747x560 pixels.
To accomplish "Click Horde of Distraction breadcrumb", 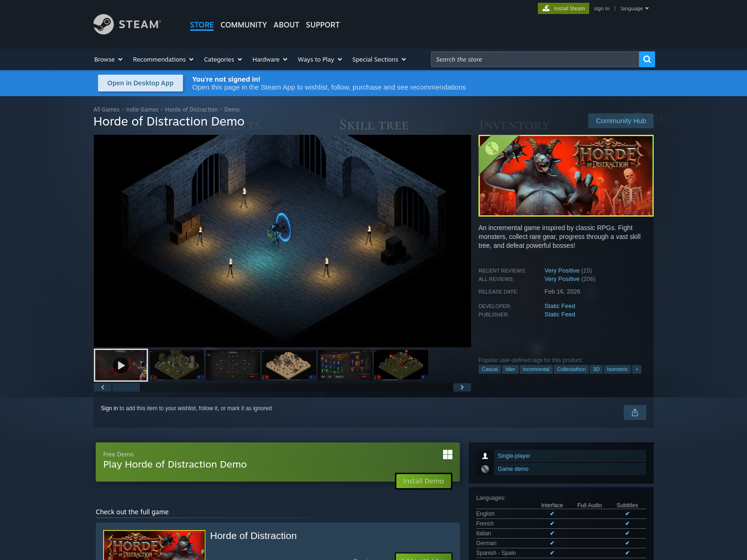I will tap(191, 110).
